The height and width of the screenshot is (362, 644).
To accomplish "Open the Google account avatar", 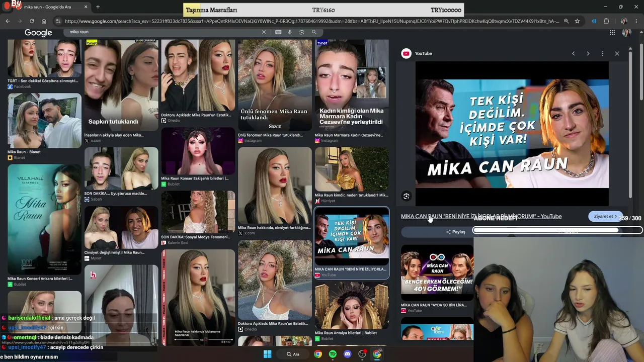I will click(626, 33).
